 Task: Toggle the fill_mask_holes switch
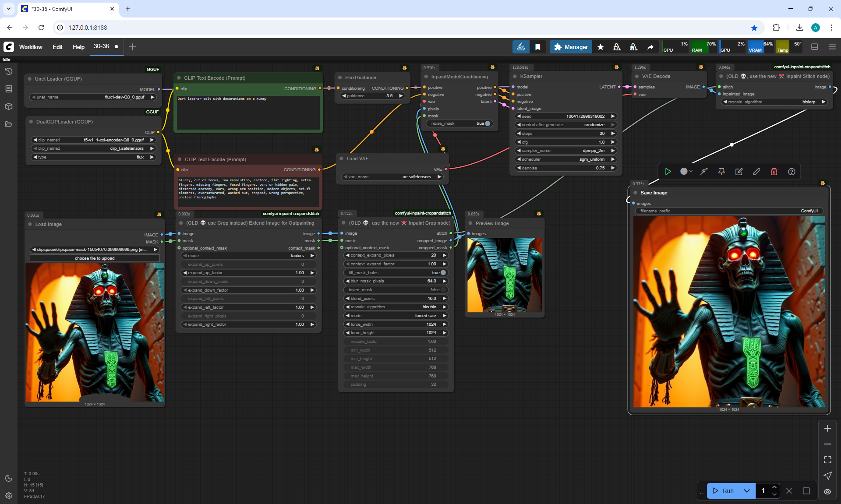pos(442,272)
